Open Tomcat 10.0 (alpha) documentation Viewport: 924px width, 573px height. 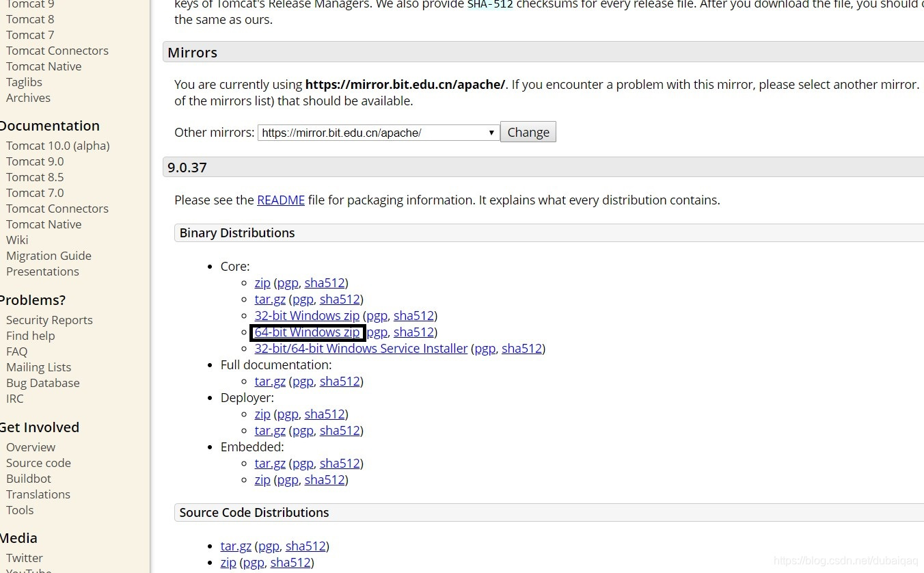pos(58,146)
